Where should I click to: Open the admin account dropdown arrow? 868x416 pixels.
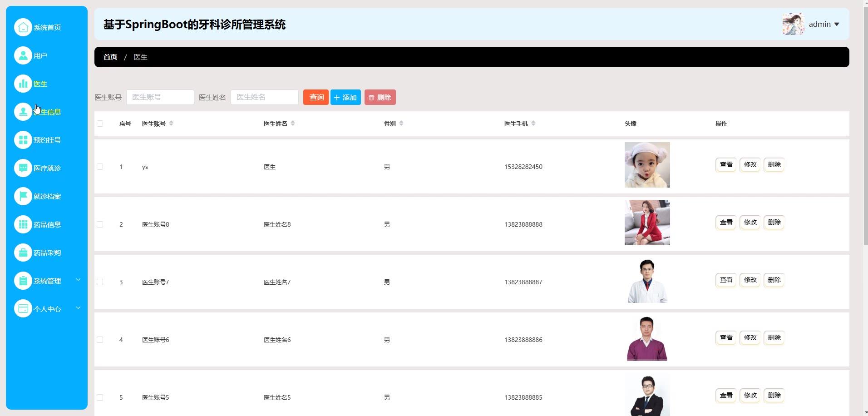pyautogui.click(x=837, y=25)
